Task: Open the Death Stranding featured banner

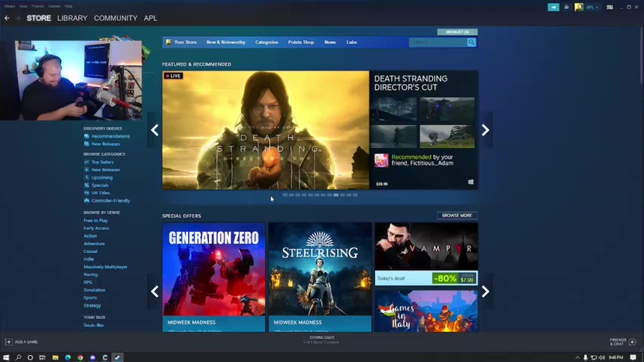Action: [x=266, y=130]
